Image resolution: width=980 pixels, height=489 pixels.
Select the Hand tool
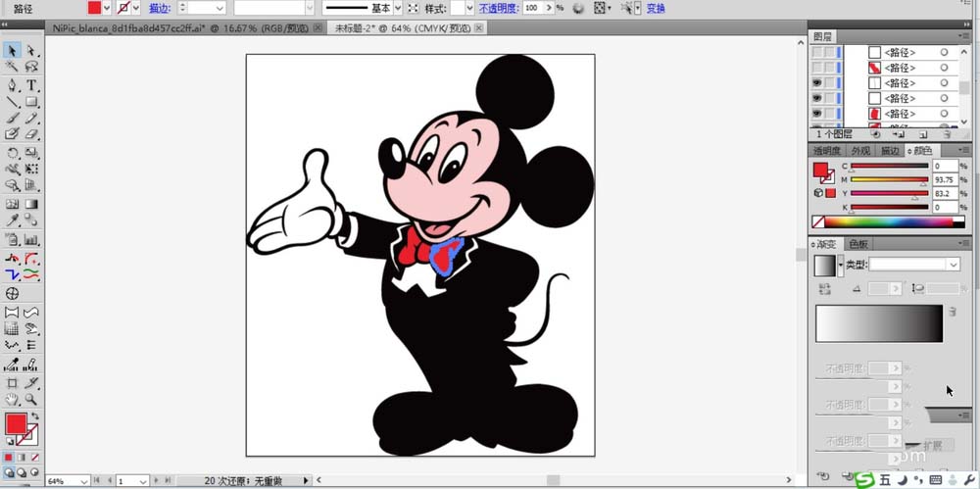tap(13, 400)
